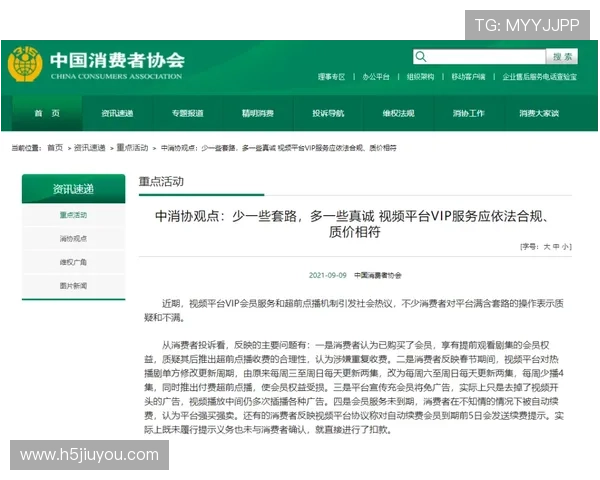600x480 pixels.
Task: Click the article title in the breadcrumb
Action: pos(278,148)
